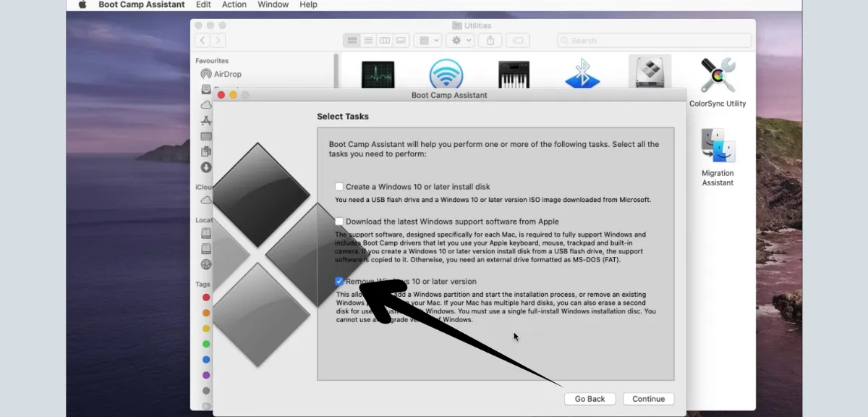
Task: Open the AirPort Utility Wi-Fi icon
Action: (446, 75)
